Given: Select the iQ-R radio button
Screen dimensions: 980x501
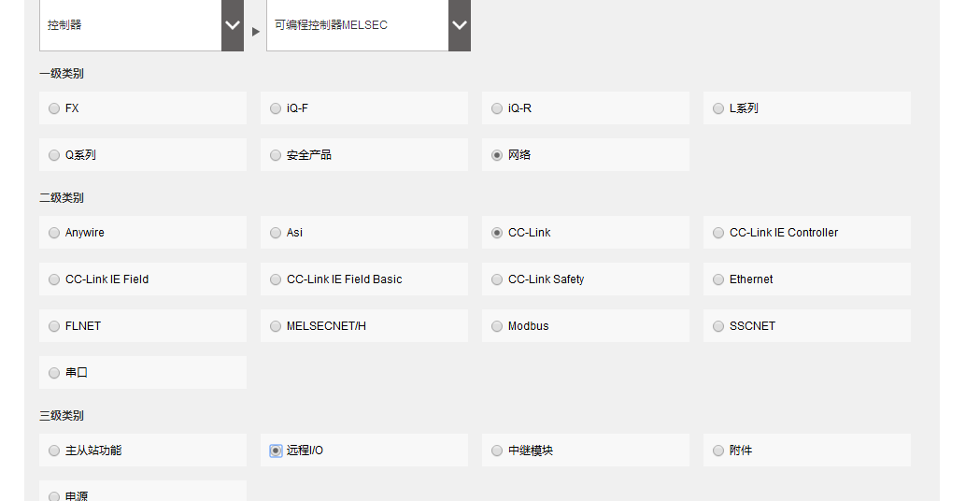Looking at the screenshot, I should pos(497,108).
